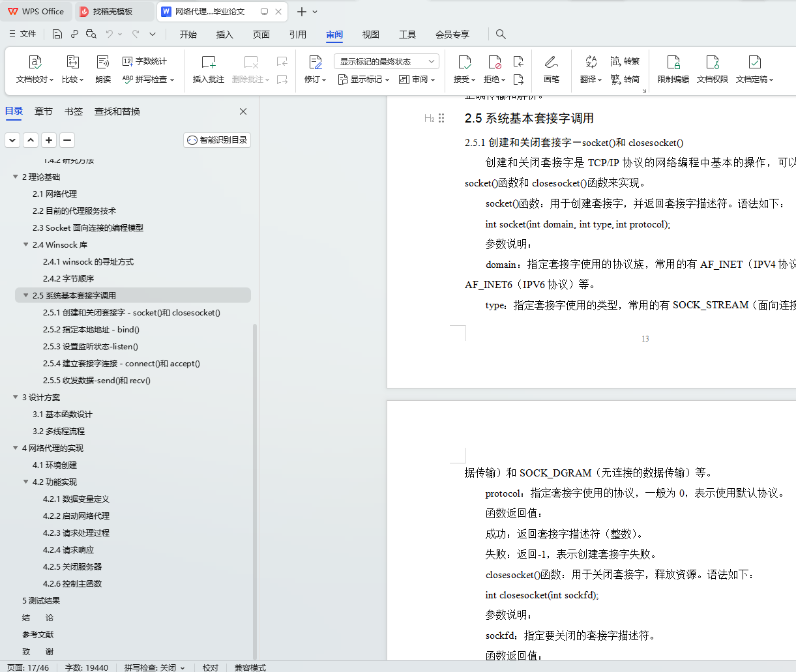Switch to the 开始 ribbon tab
Viewport: 796px width, 672px height.
click(188, 34)
